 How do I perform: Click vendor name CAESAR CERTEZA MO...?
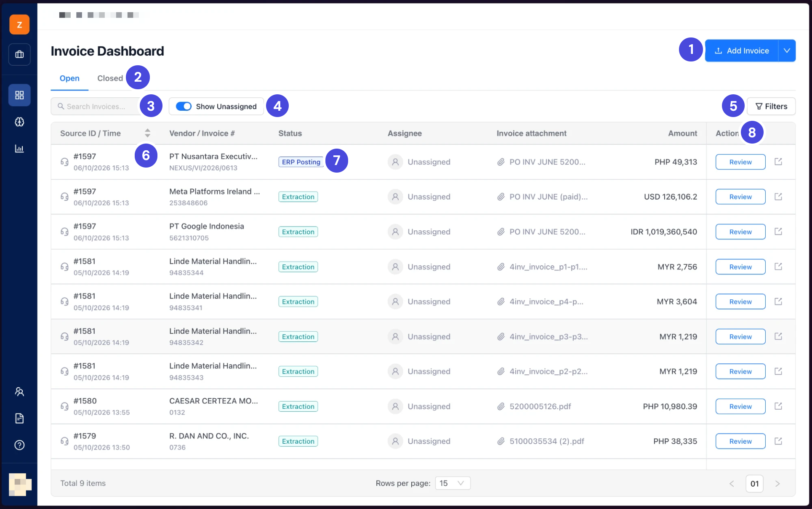pyautogui.click(x=214, y=401)
